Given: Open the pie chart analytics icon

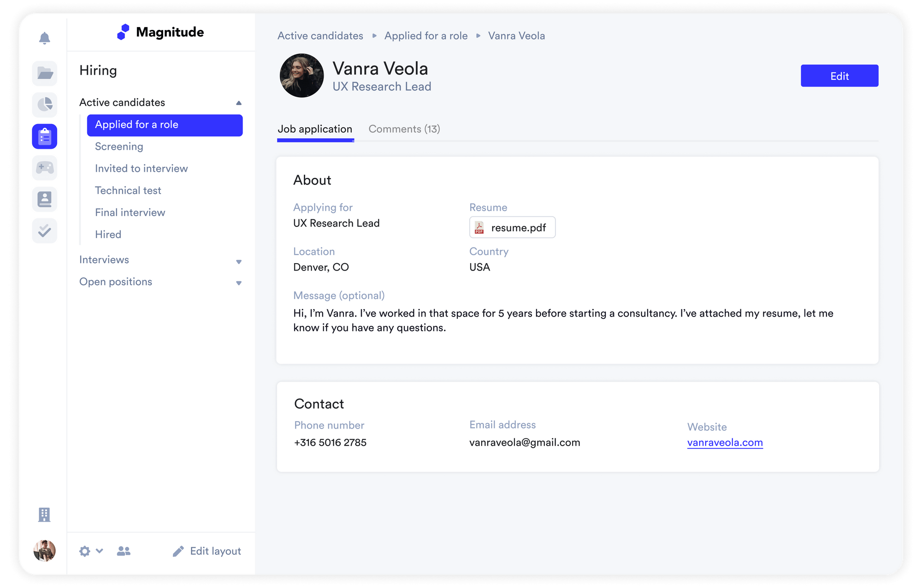Looking at the screenshot, I should click(45, 105).
